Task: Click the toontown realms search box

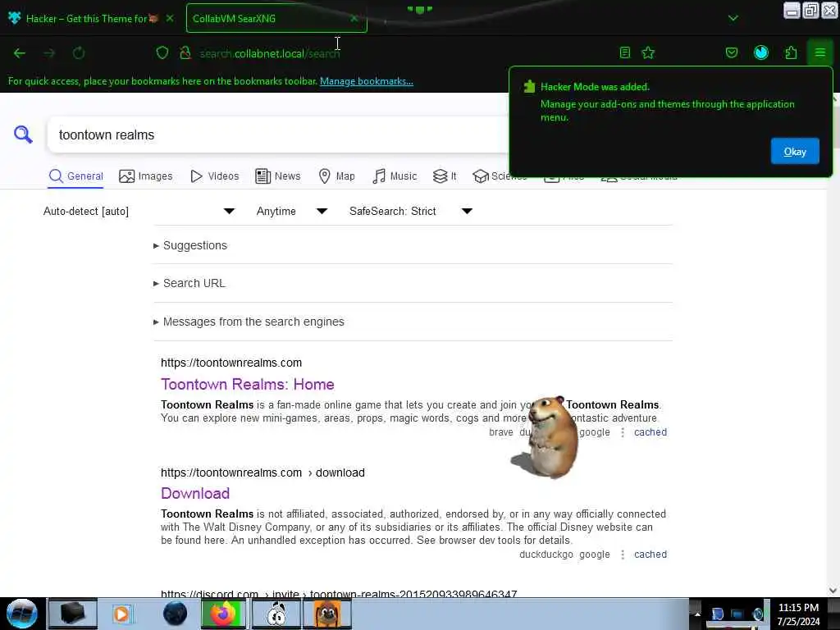Action: tap(279, 135)
